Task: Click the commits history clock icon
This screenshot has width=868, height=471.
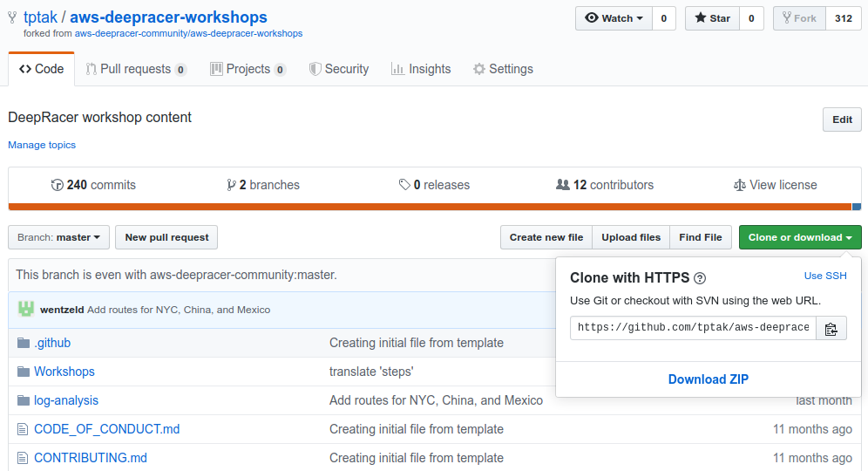Action: [x=57, y=185]
